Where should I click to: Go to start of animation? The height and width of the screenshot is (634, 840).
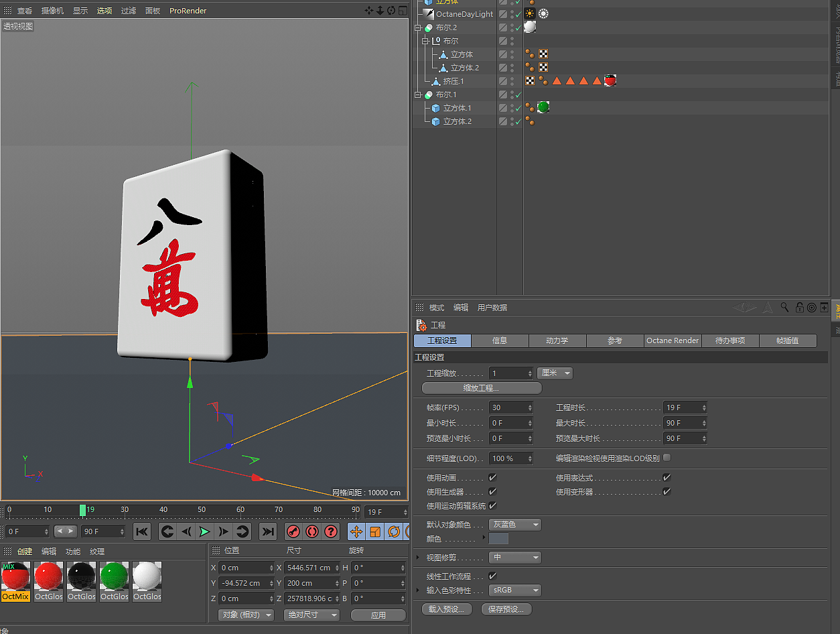(x=142, y=531)
